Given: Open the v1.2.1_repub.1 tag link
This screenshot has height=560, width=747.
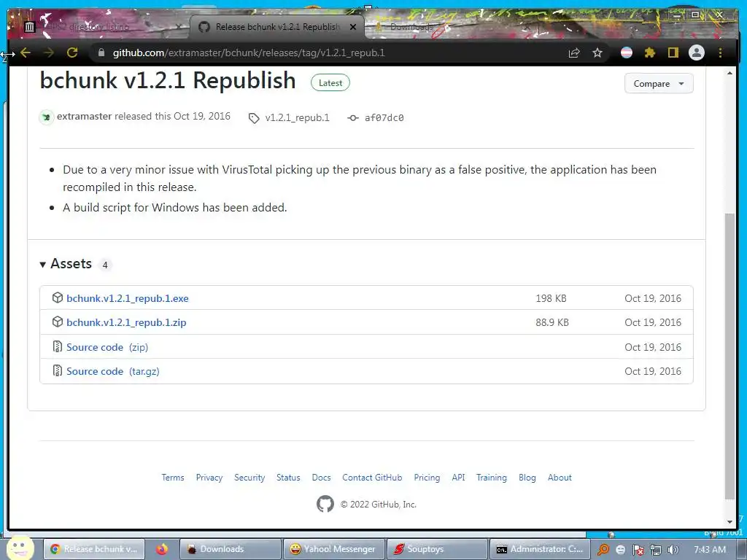Looking at the screenshot, I should point(298,117).
